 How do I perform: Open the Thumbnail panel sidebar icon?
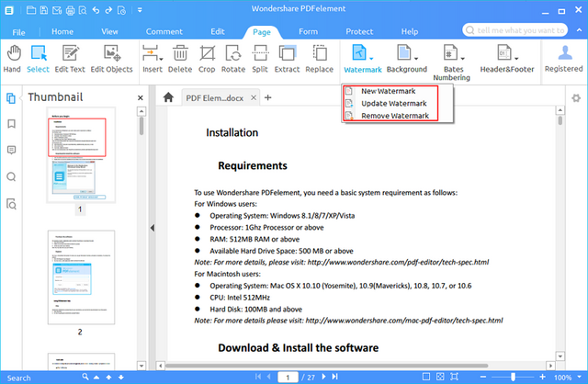(x=11, y=98)
